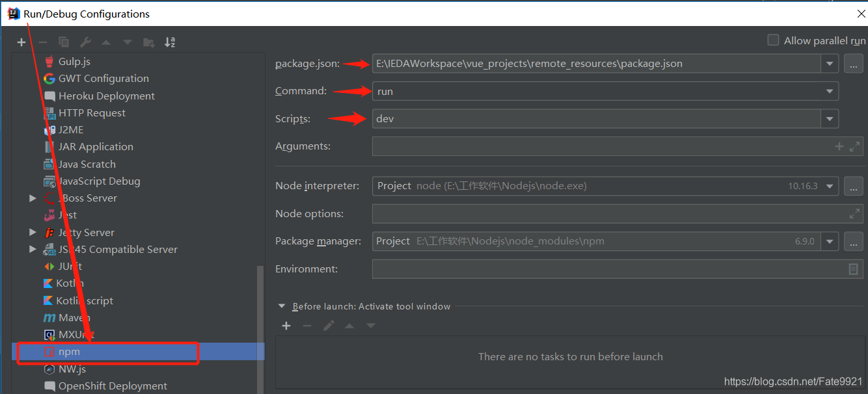This screenshot has width=868, height=394.
Task: Move Before launch task up
Action: coord(349,326)
